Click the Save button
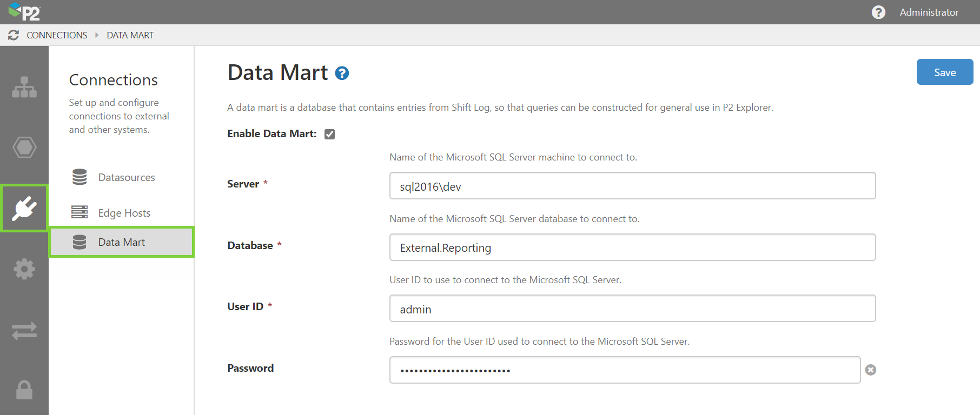Viewport: 980px width, 415px height. pos(944,72)
